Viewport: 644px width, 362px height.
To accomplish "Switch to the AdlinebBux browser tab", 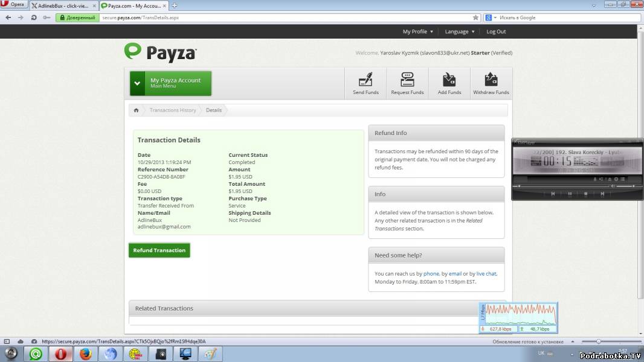I will click(63, 5).
